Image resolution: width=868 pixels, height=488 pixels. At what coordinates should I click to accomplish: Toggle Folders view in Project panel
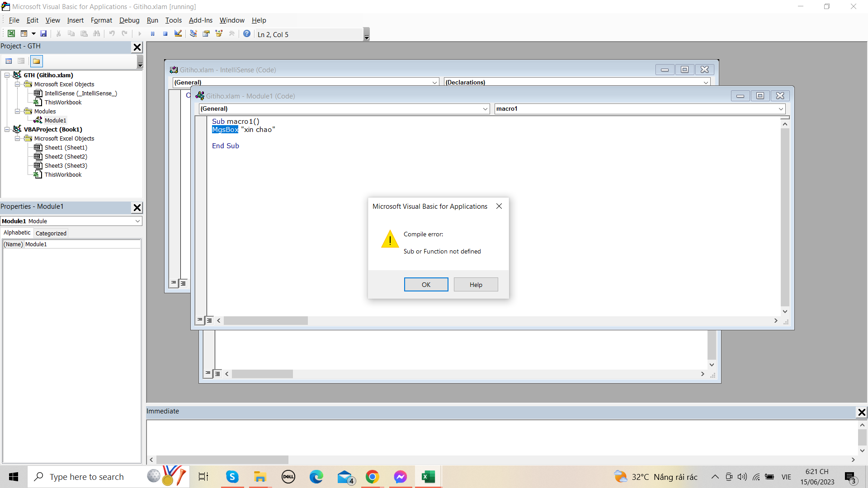click(x=37, y=61)
